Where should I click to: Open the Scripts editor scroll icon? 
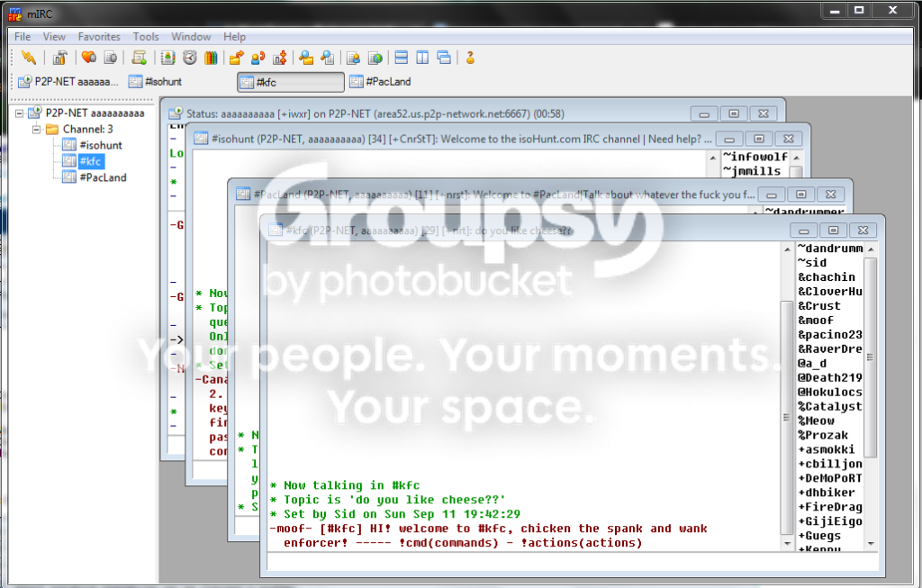click(x=140, y=58)
